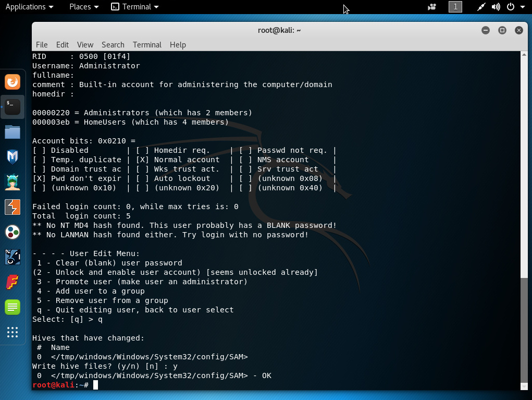Click the terminal vertical scrollbar thumb
Image resolution: width=532 pixels, height=400 pixels.
pyautogui.click(x=523, y=333)
